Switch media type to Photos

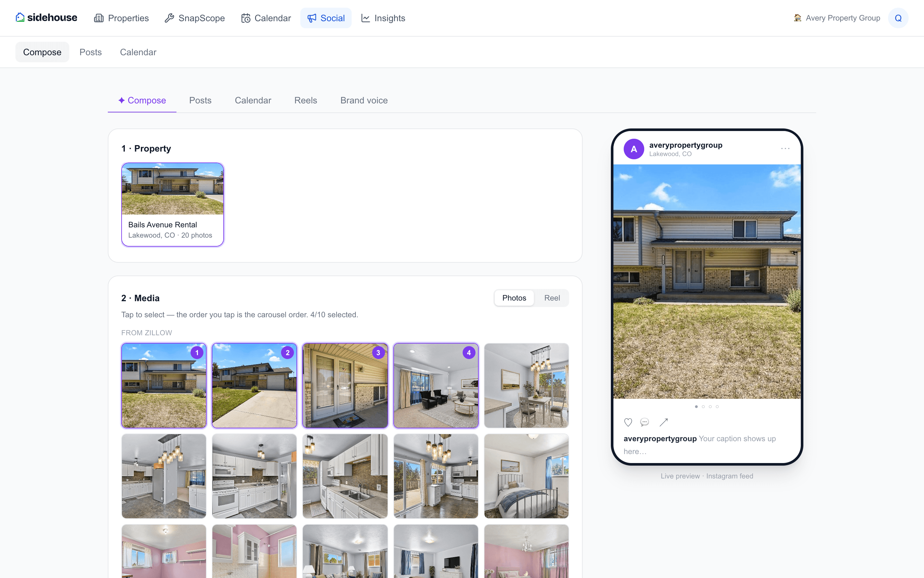[514, 298]
